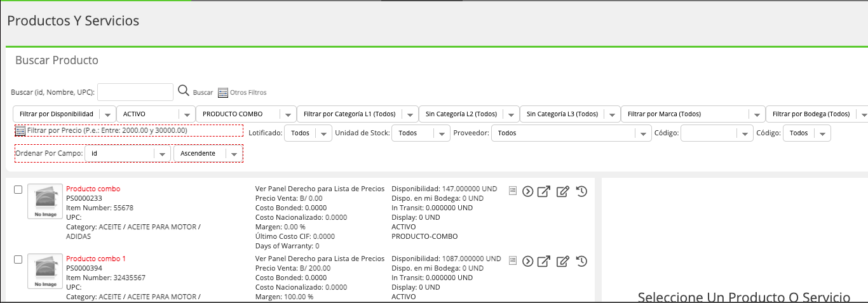The width and height of the screenshot is (868, 303).
Task: Open the Lotificado dropdown
Action: coord(308,133)
